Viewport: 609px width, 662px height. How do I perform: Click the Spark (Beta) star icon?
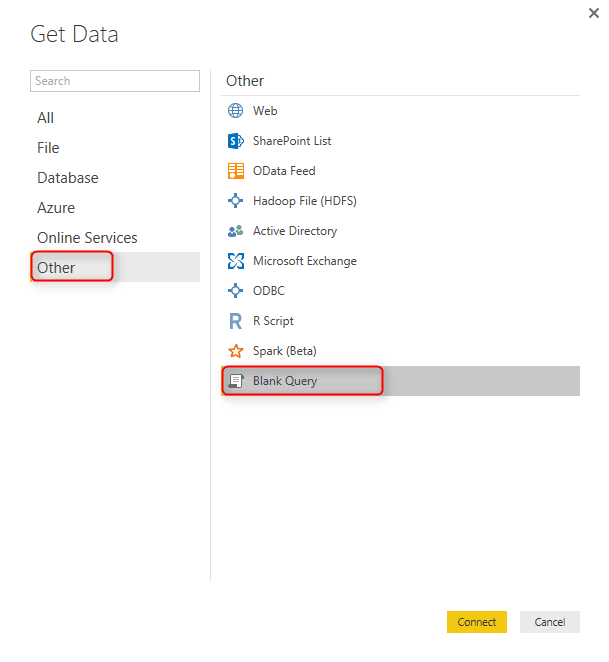236,351
